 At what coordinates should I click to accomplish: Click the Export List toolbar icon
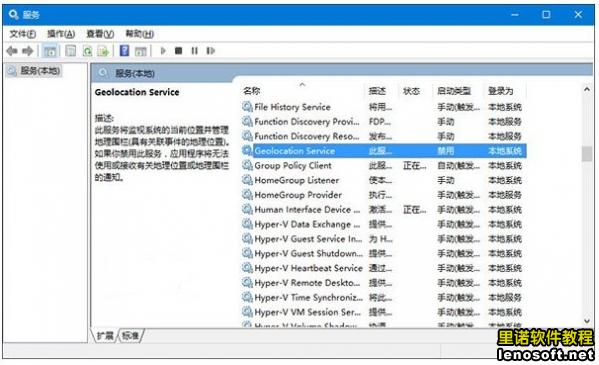[104, 50]
